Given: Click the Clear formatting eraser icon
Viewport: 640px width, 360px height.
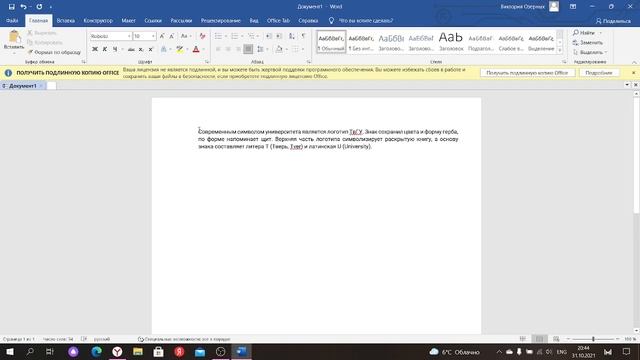Looking at the screenshot, I should pos(202,36).
